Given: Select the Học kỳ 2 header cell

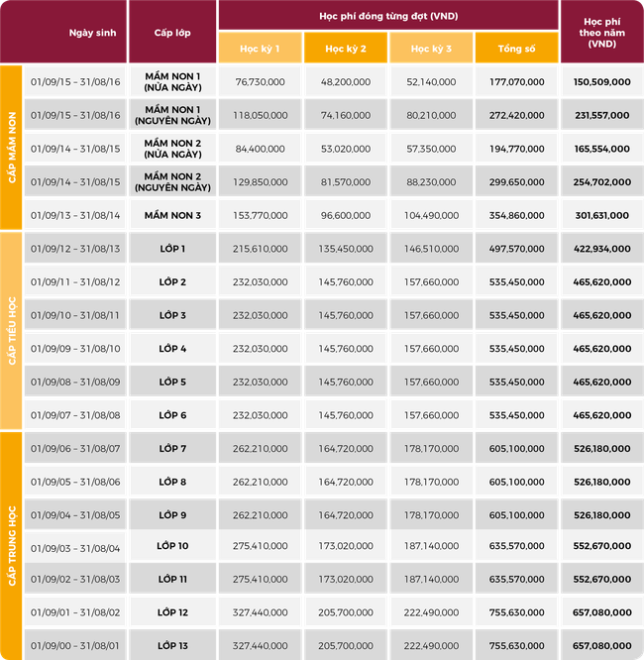Looking at the screenshot, I should tap(345, 49).
